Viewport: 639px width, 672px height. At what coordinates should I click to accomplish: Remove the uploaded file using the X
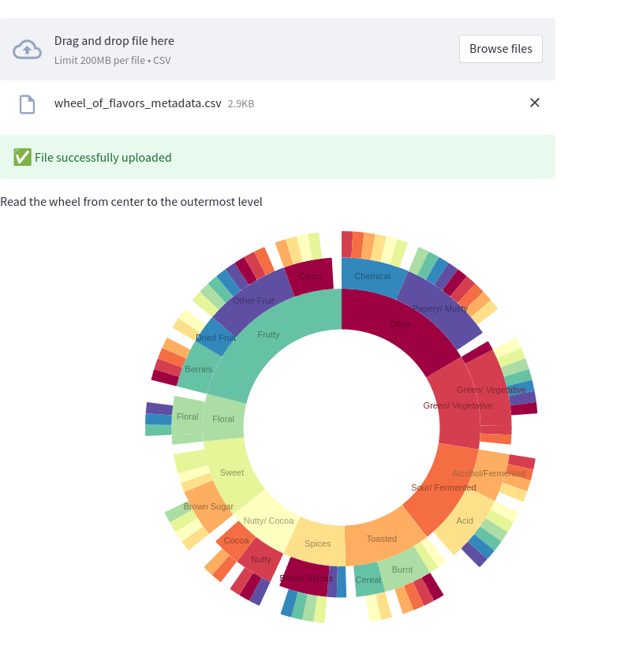pyautogui.click(x=535, y=103)
